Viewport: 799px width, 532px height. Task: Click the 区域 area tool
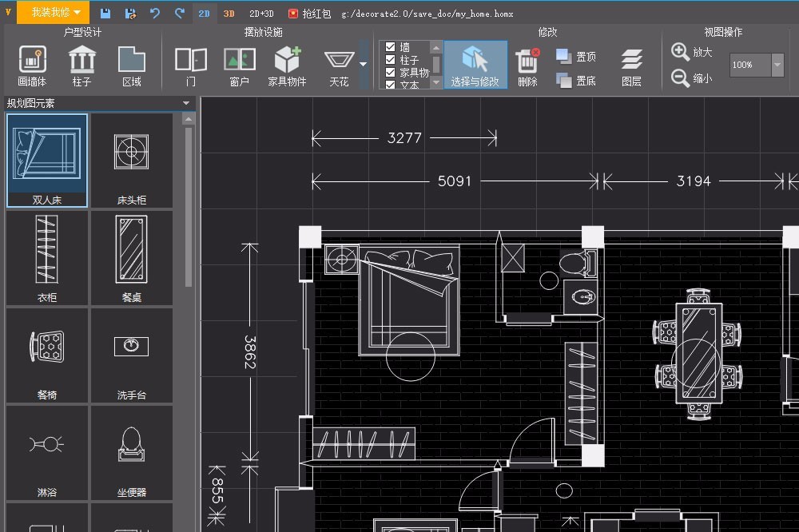click(132, 66)
